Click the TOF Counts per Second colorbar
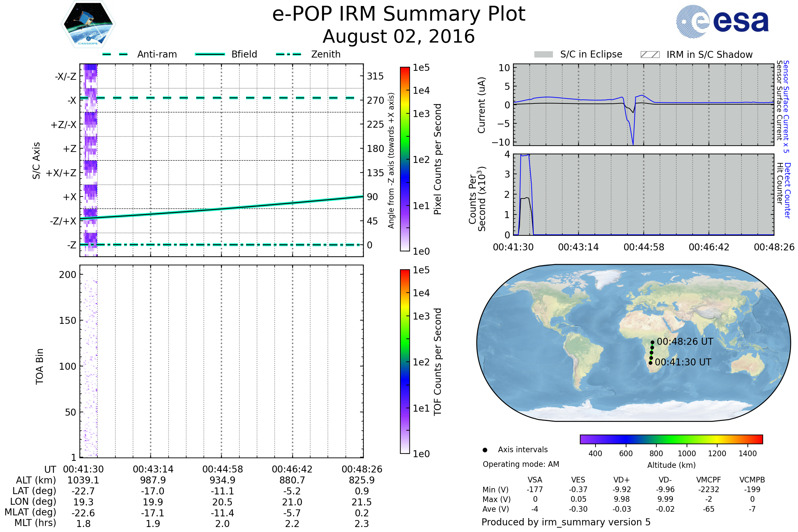798x532 pixels. pos(405,361)
